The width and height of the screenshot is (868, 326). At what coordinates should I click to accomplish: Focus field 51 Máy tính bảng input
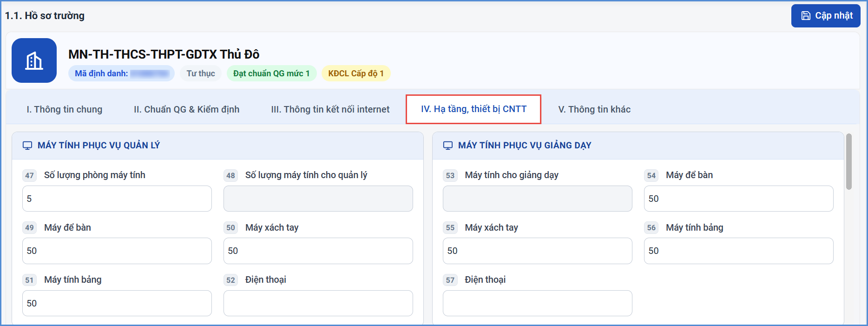(117, 303)
